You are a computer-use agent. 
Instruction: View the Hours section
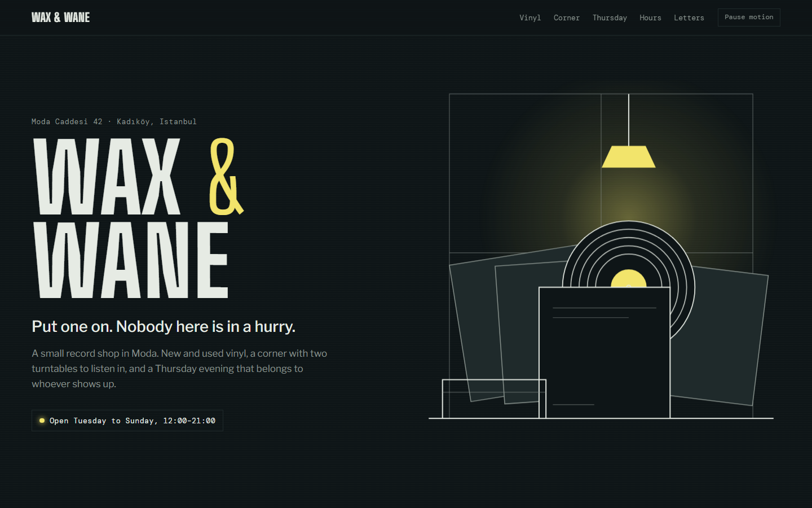pos(650,17)
